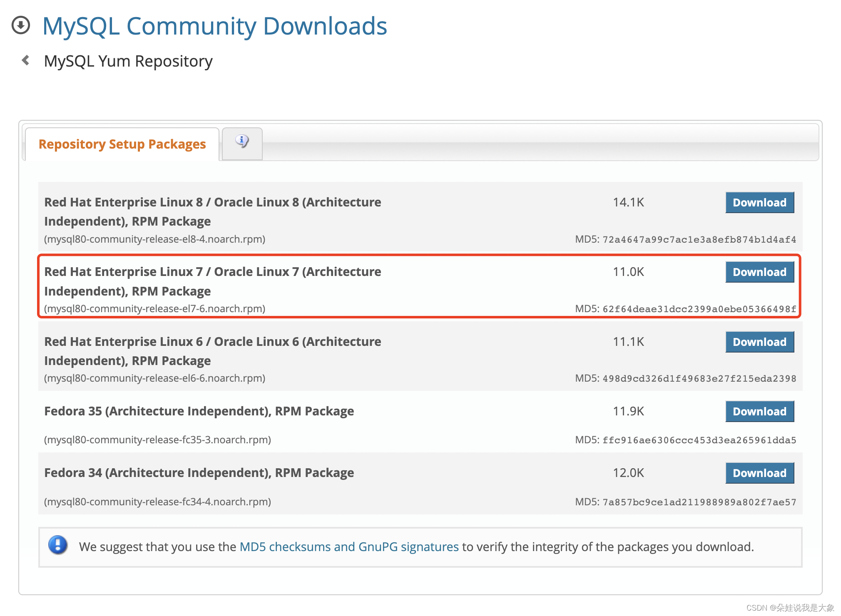Download the Fedora 35 RPM package

tap(759, 412)
